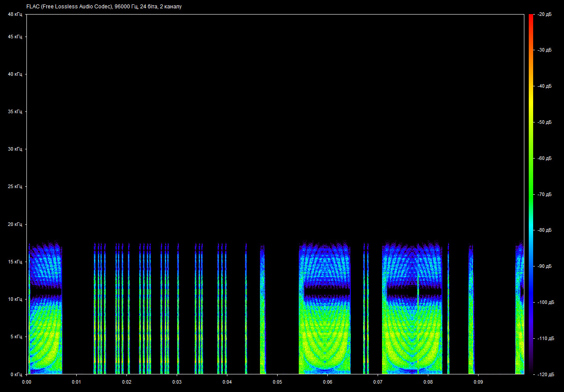Click the 35 кГц axis label
Viewport: 564px width, 392px height.
tap(15, 112)
